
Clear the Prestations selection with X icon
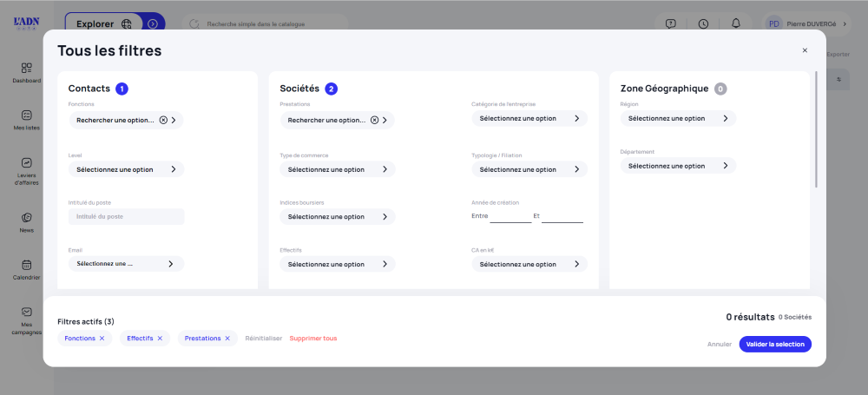(x=374, y=121)
